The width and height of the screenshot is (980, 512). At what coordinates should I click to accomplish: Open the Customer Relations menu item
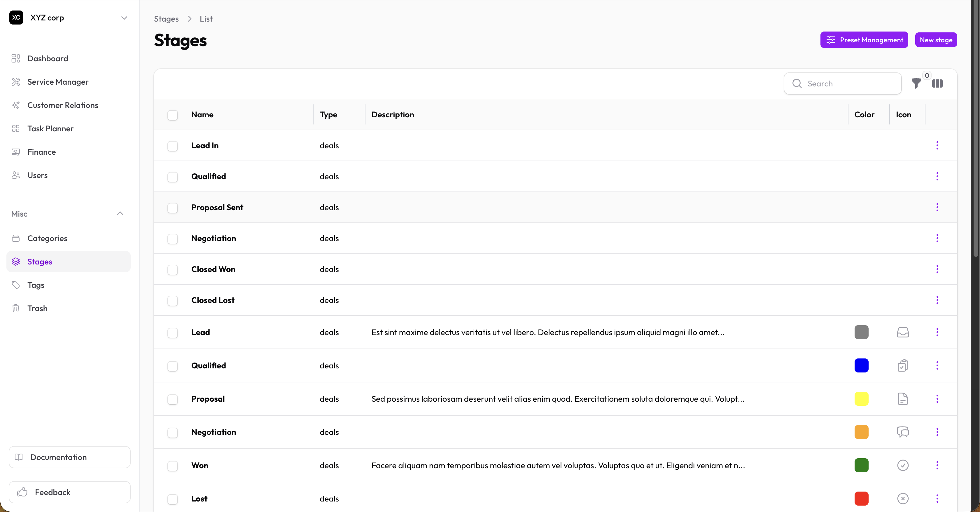pyautogui.click(x=69, y=105)
